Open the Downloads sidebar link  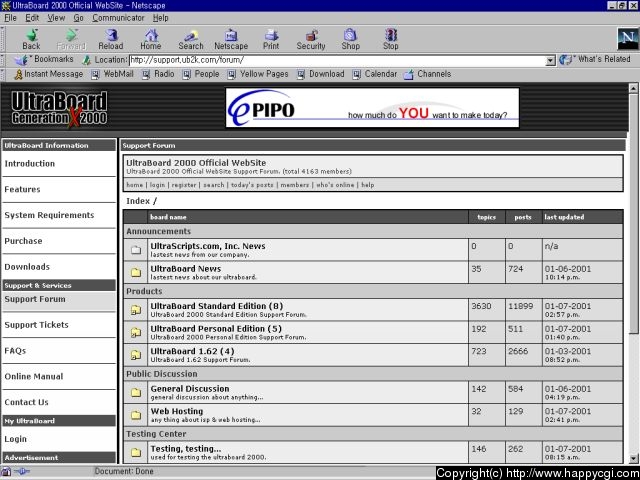(x=27, y=267)
